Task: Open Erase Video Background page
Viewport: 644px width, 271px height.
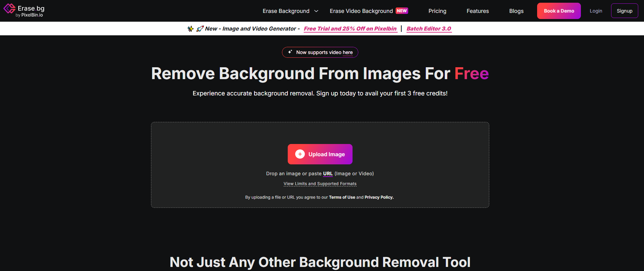Action: click(x=361, y=11)
